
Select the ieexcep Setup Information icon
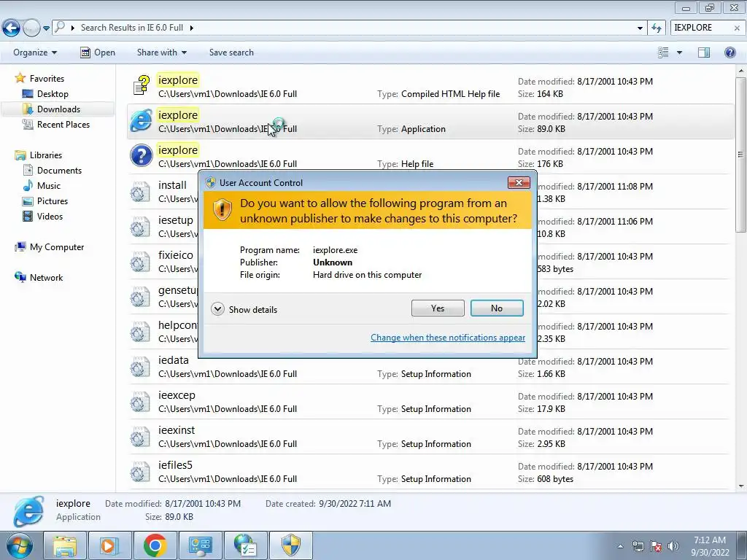click(x=140, y=402)
